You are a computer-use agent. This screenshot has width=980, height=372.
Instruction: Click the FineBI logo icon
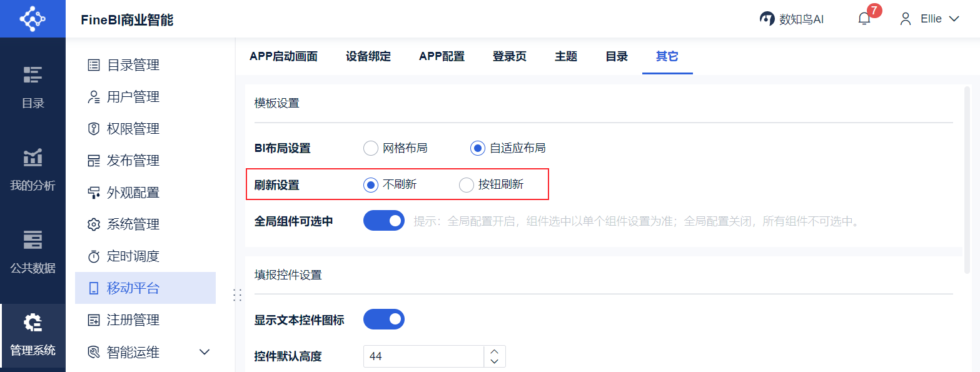33,19
